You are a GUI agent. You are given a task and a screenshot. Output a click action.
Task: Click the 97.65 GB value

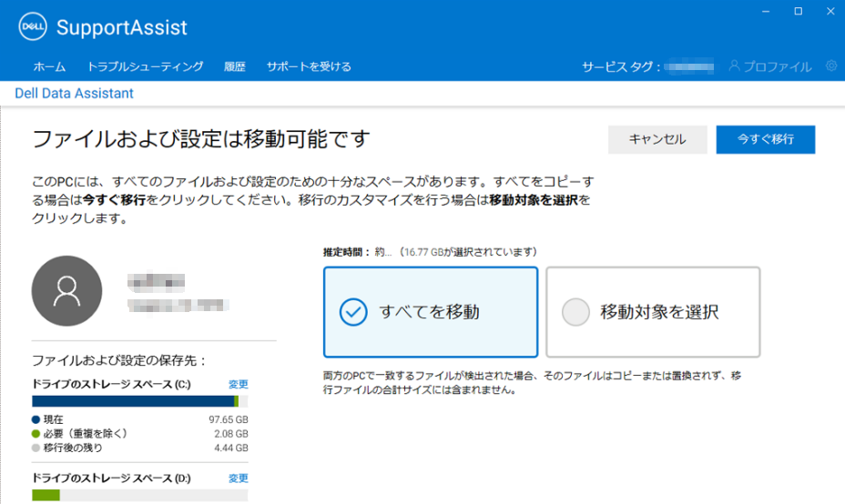tap(229, 419)
